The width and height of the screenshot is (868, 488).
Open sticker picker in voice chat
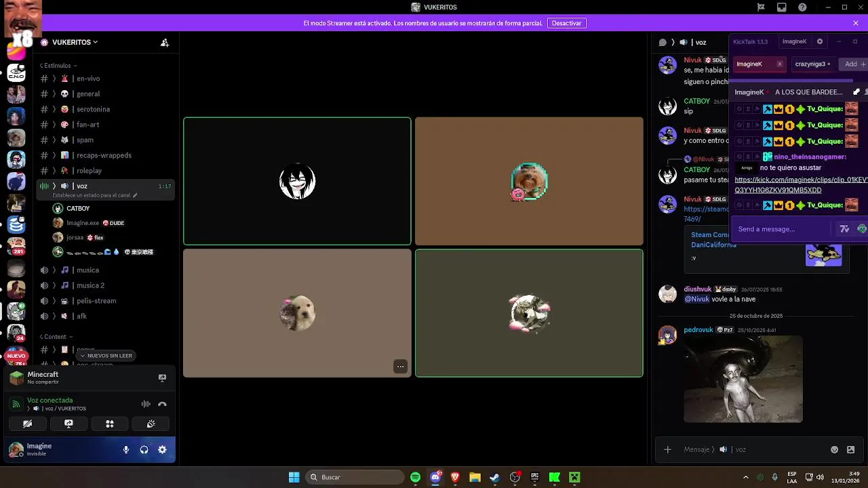(x=851, y=449)
